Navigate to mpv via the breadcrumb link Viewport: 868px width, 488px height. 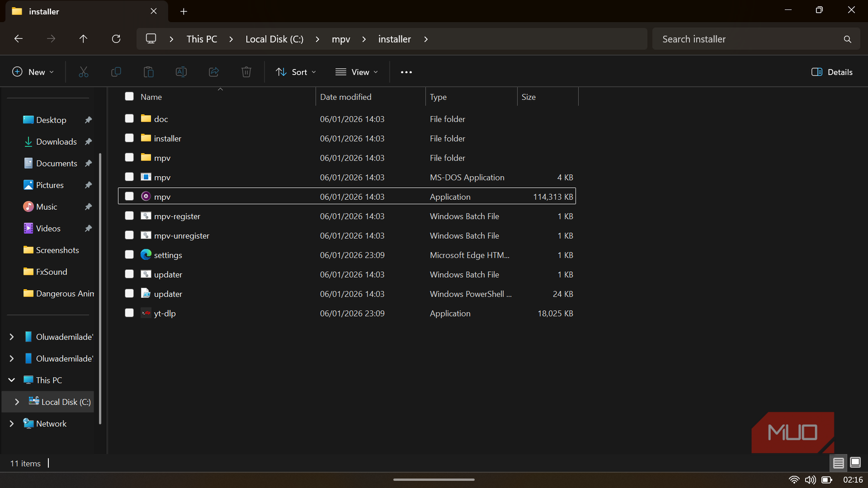tap(341, 38)
